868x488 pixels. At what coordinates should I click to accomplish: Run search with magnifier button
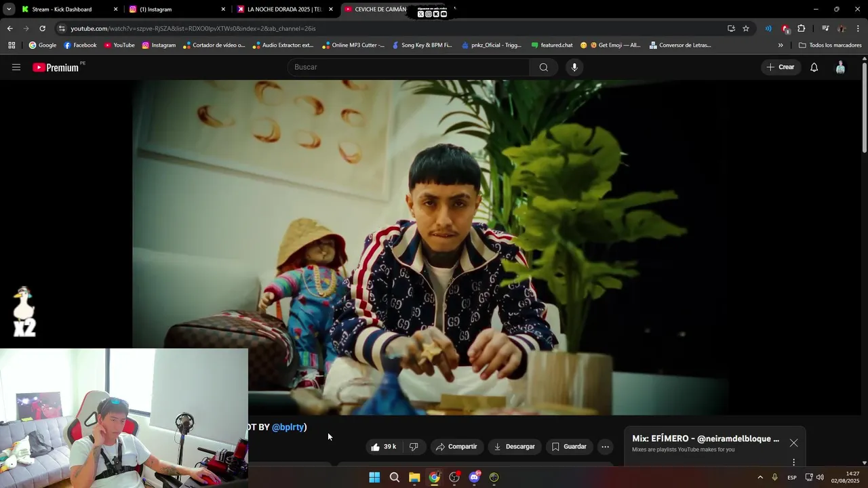544,67
